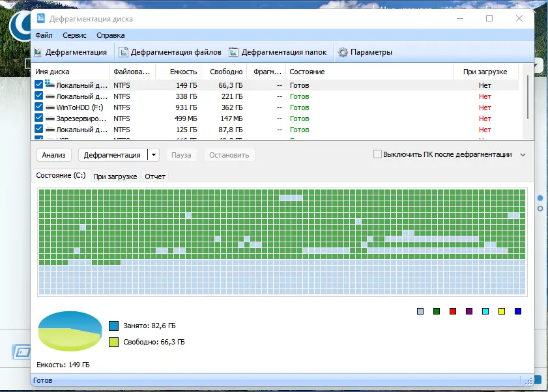Image resolution: width=548 pixels, height=392 pixels.
Task: Uncheck the 149 ГБ local disk checkbox
Action: (39, 84)
